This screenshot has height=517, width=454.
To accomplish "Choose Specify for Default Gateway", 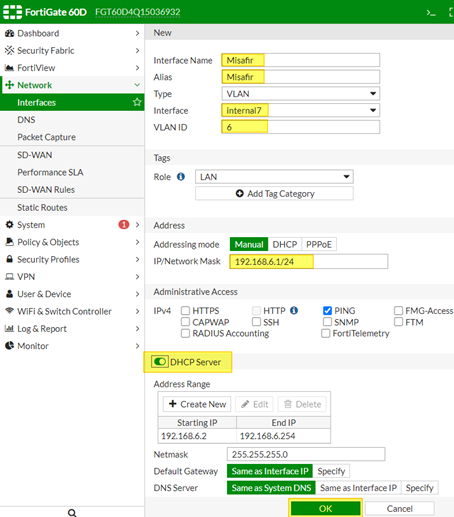I will click(x=331, y=471).
